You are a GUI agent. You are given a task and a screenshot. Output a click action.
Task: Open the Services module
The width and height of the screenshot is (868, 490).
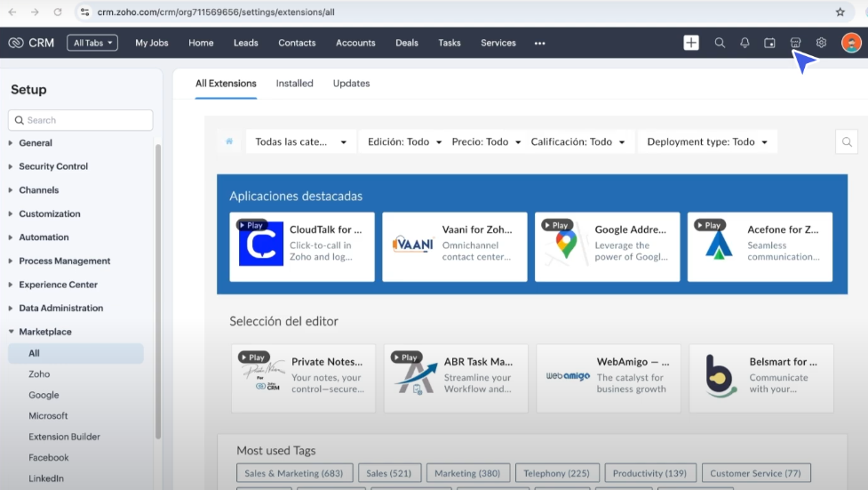click(x=498, y=43)
